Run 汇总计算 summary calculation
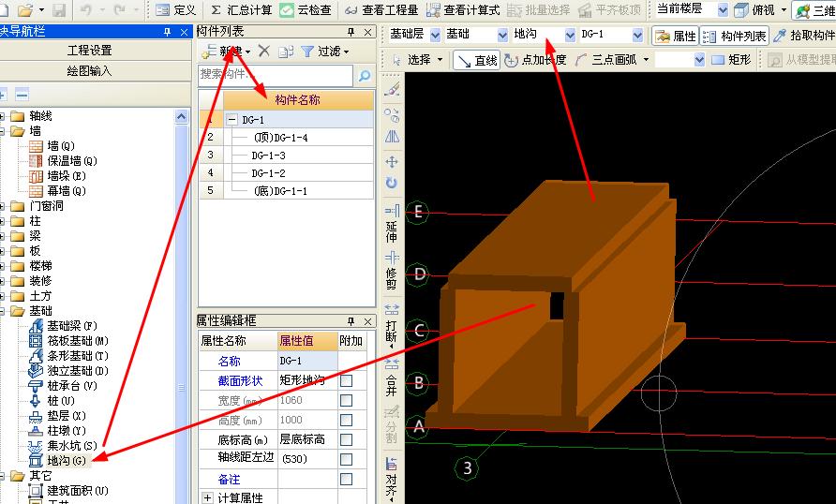This screenshot has width=836, height=504. (242, 9)
